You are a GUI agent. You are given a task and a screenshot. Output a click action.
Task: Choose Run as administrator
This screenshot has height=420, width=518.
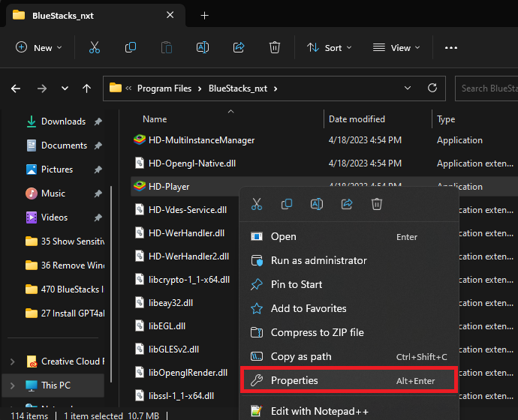(x=318, y=260)
